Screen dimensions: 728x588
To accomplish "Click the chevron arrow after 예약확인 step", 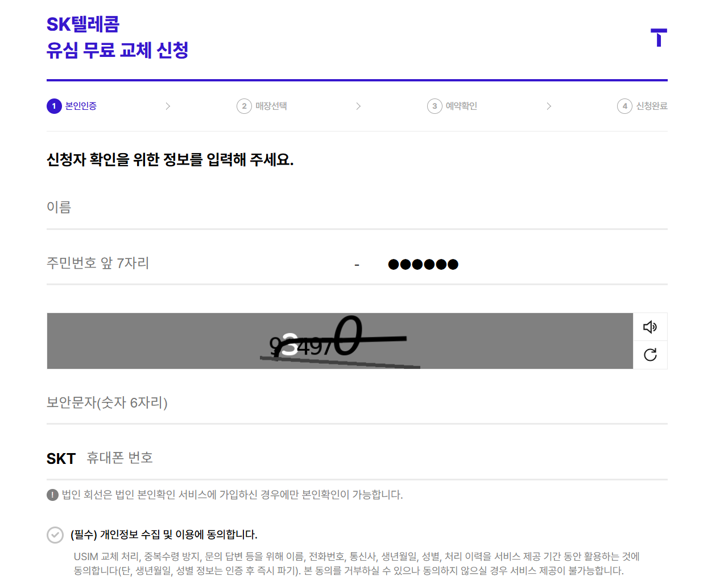I will [549, 106].
